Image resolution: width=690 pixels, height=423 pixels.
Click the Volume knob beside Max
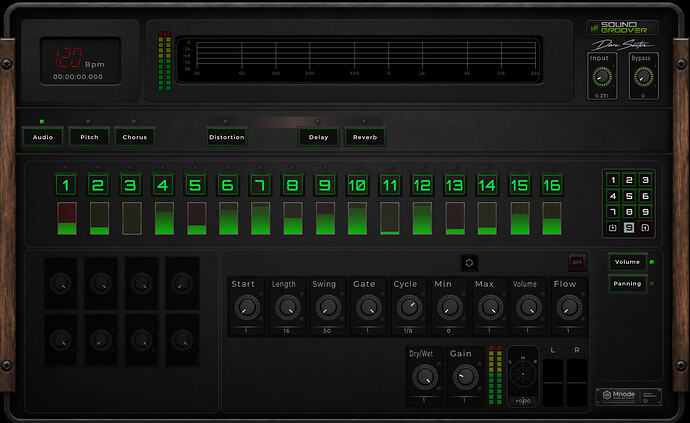tap(529, 307)
